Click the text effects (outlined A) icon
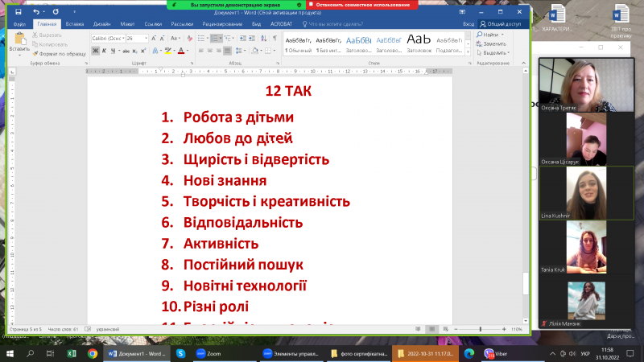Screen dimensions: 644x362 [155, 51]
